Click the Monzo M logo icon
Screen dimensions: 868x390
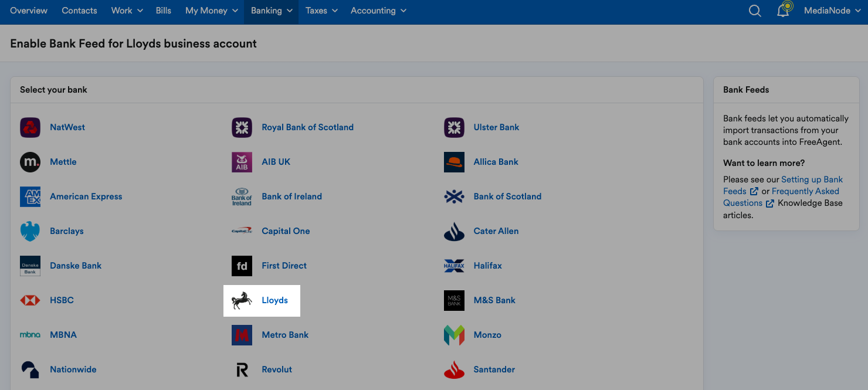coord(454,335)
